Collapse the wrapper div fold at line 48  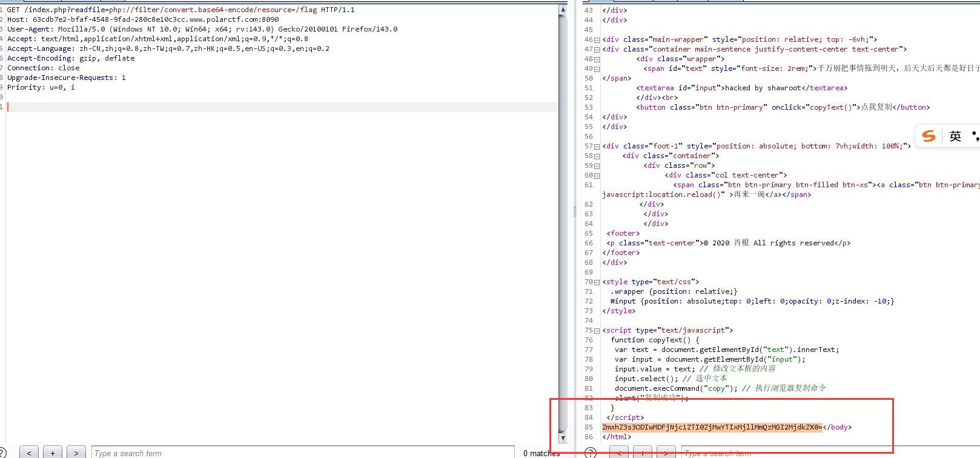[x=597, y=59]
